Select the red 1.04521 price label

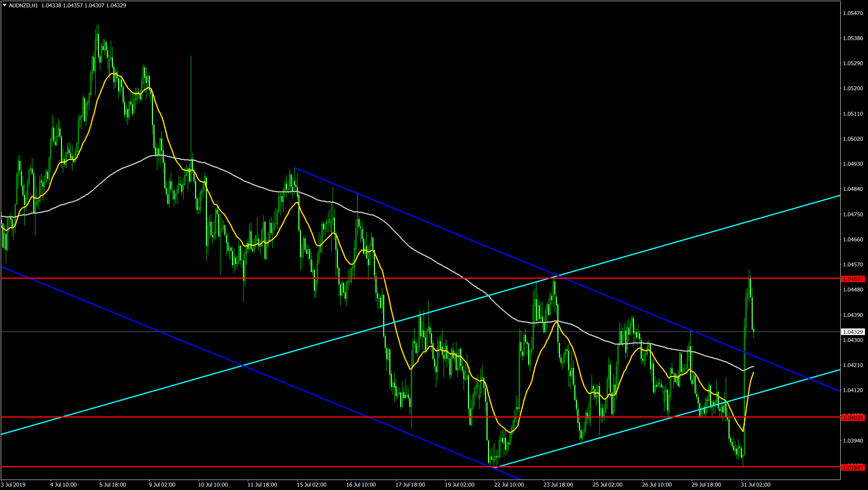pyautogui.click(x=853, y=279)
